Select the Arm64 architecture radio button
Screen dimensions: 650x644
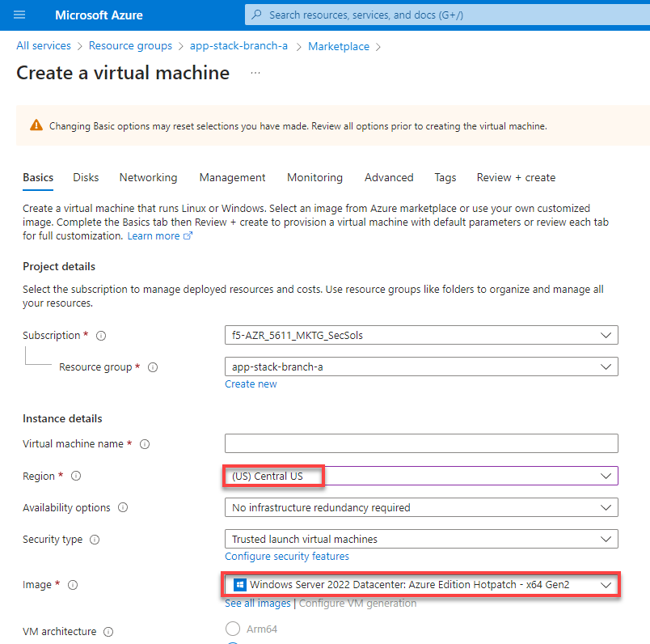(x=233, y=629)
